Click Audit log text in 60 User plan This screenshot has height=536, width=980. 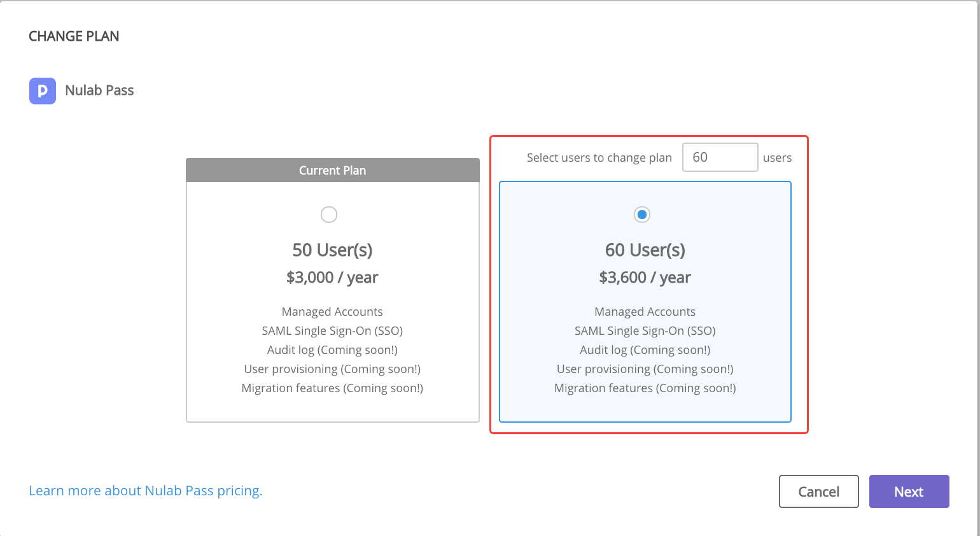pos(645,350)
